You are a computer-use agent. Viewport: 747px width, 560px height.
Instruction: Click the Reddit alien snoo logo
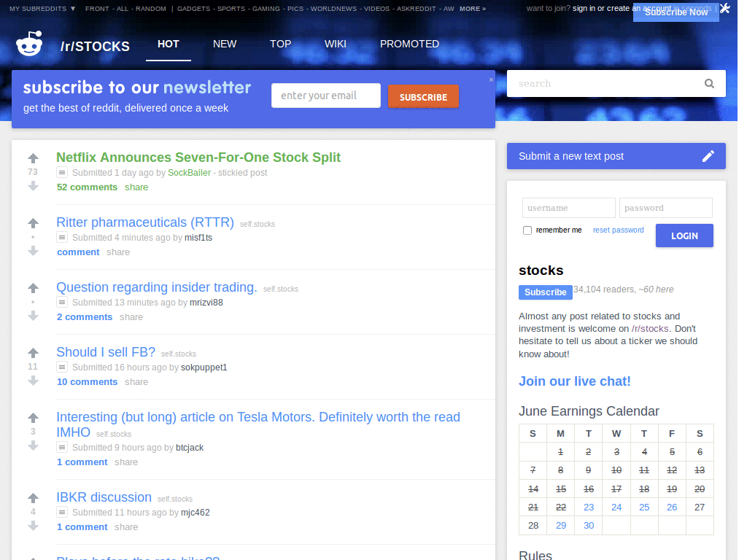(29, 44)
